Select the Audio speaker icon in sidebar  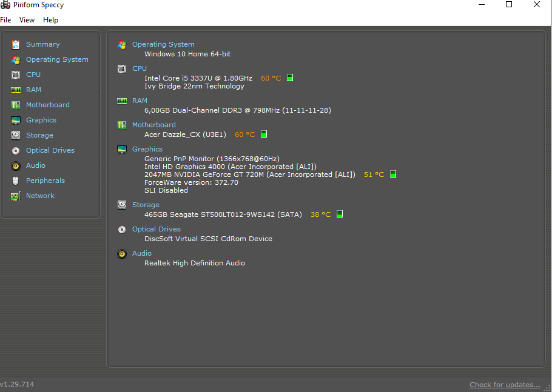click(16, 165)
